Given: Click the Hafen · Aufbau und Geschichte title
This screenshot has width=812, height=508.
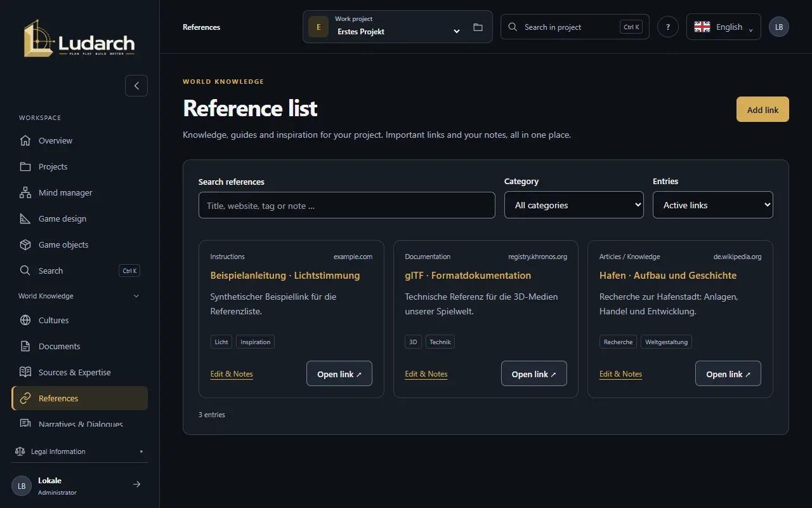Looking at the screenshot, I should (668, 276).
